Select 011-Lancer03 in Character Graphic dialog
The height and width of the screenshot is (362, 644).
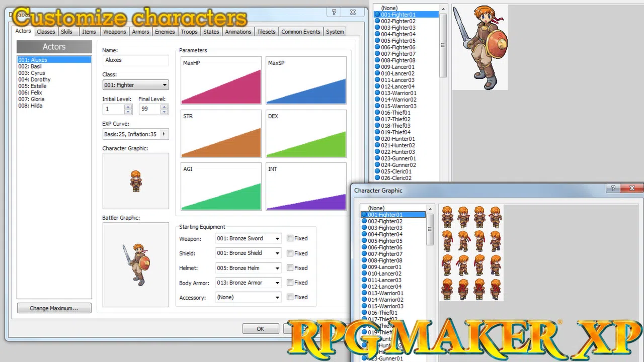(x=385, y=280)
